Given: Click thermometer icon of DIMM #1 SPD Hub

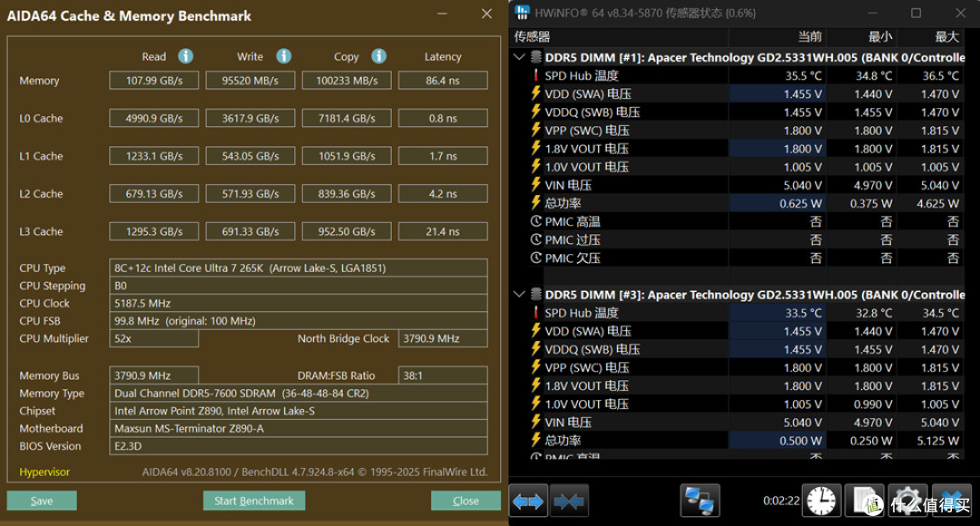Looking at the screenshot, I should click(535, 75).
